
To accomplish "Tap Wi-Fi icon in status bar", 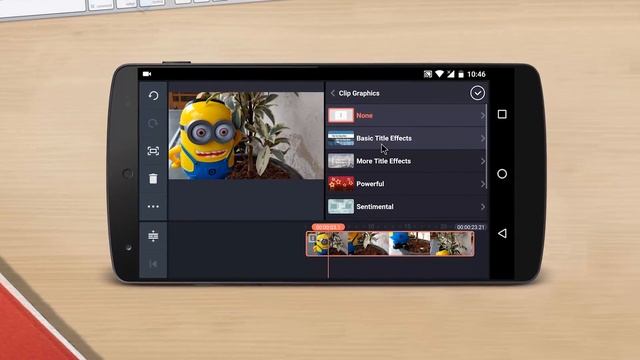I will 439,74.
